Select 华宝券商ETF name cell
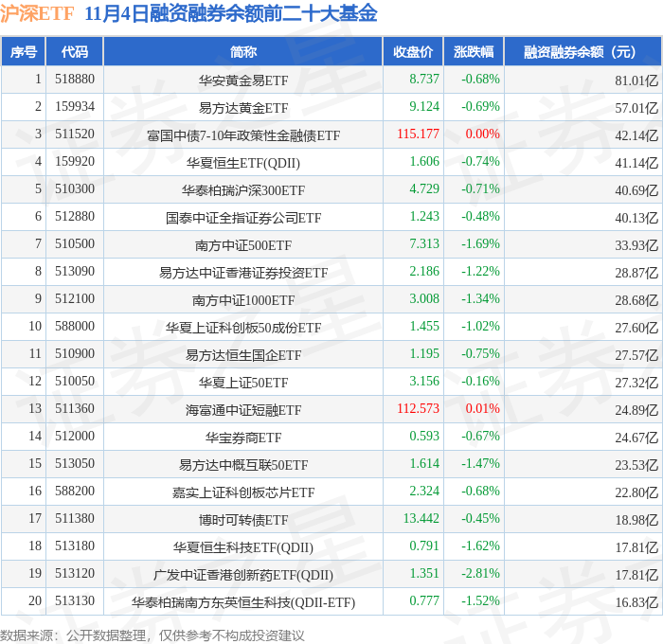The height and width of the screenshot is (644, 663). (243, 438)
